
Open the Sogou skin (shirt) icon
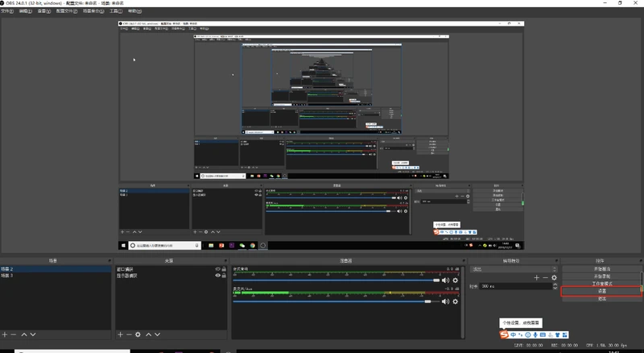pos(558,335)
